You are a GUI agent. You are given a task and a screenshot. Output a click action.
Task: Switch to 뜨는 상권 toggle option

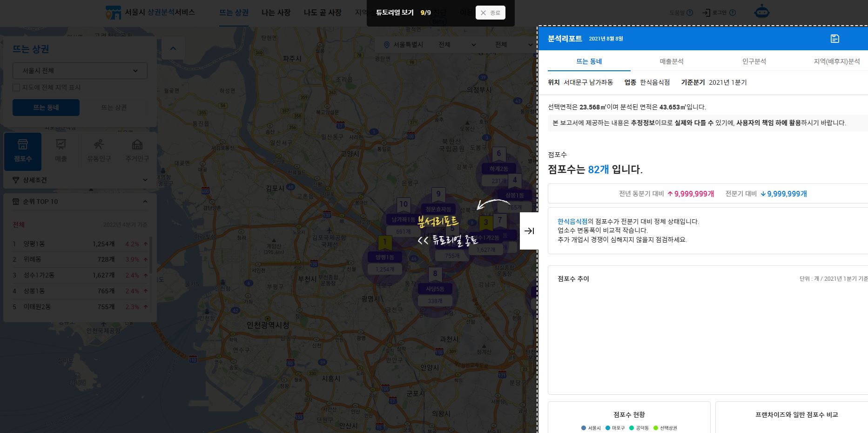pyautogui.click(x=114, y=107)
